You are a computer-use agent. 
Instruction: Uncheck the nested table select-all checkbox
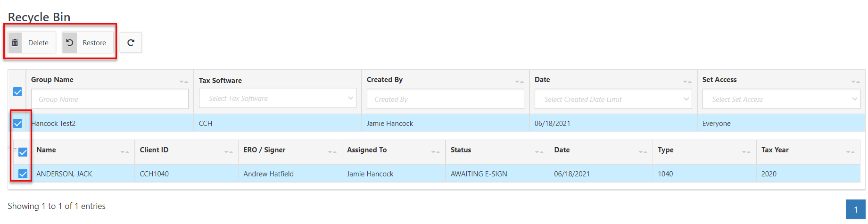click(x=23, y=152)
